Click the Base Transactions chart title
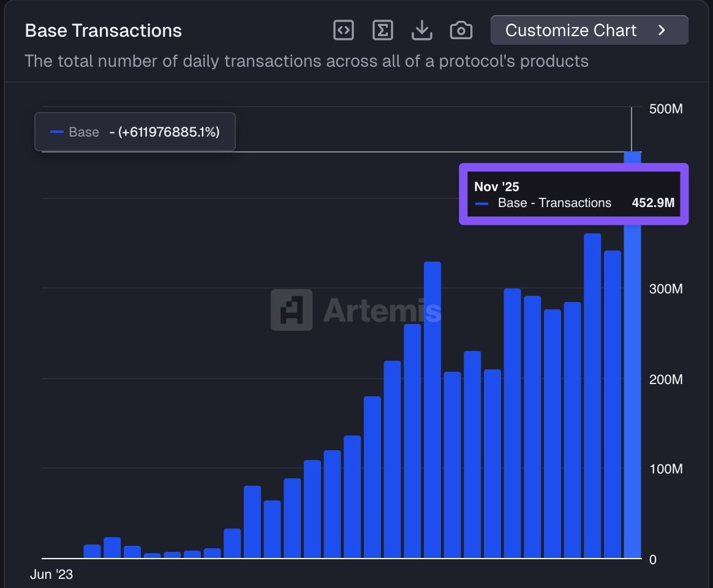Image resolution: width=713 pixels, height=588 pixels. point(104,31)
